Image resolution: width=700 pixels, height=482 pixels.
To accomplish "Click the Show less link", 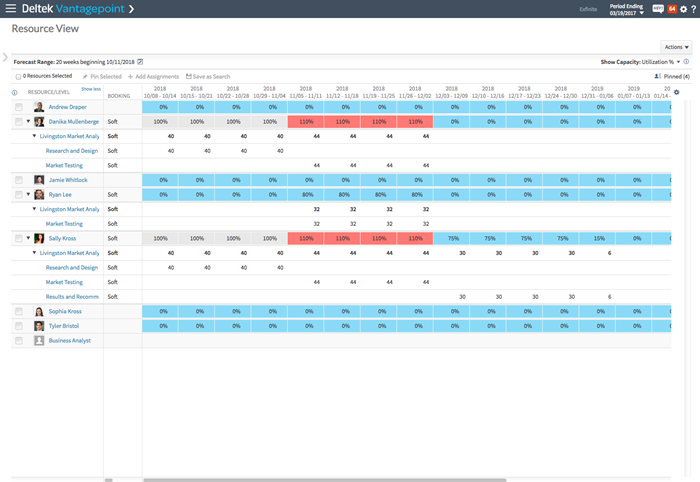I will tap(90, 89).
